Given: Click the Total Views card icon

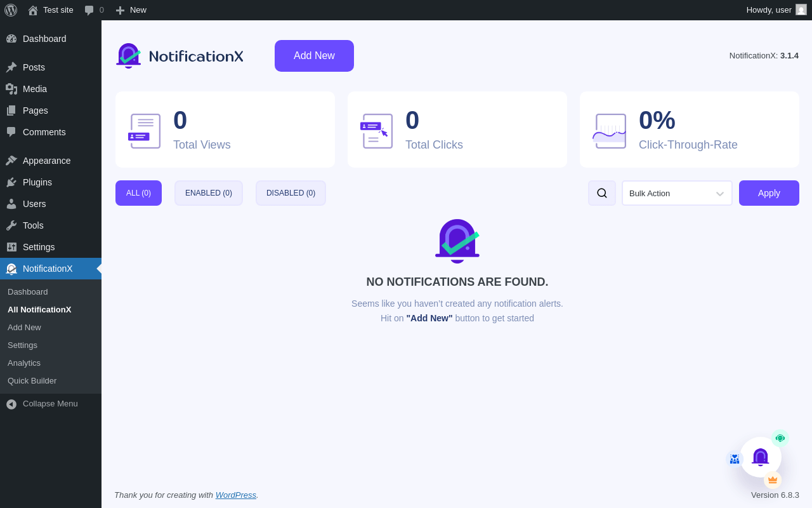Looking at the screenshot, I should pyautogui.click(x=145, y=131).
